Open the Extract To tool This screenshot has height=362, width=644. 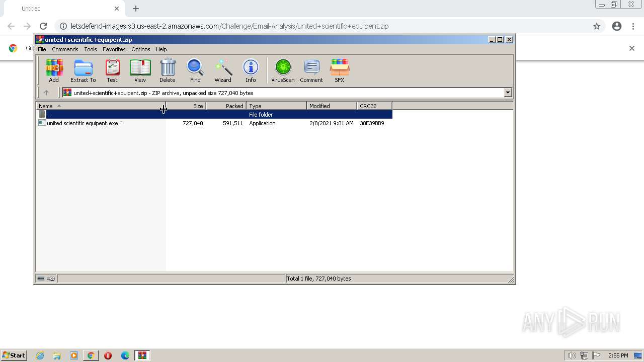click(x=83, y=70)
